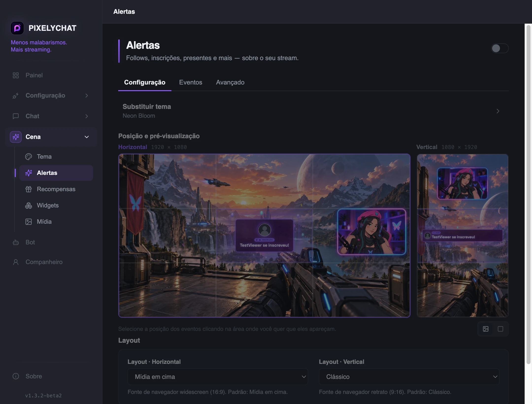Click the Alertas sparkle icon in submenu
This screenshot has width=532, height=404.
pyautogui.click(x=29, y=173)
